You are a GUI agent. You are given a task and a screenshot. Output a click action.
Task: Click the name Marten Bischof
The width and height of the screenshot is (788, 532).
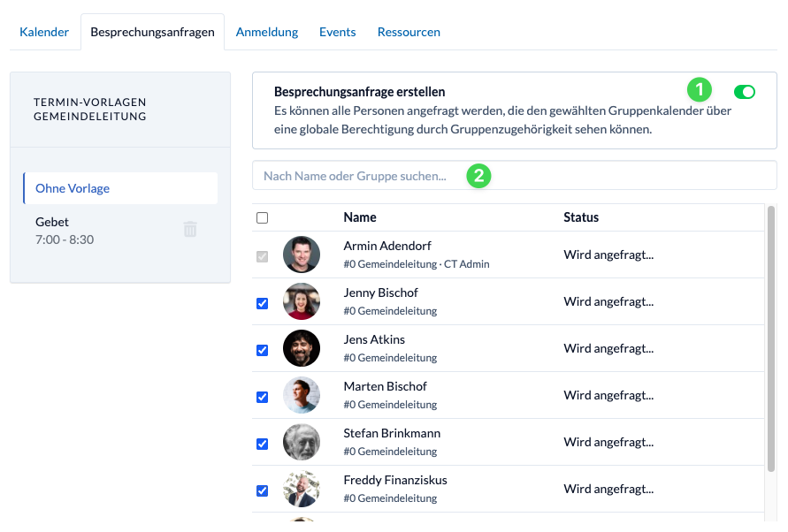click(x=385, y=386)
